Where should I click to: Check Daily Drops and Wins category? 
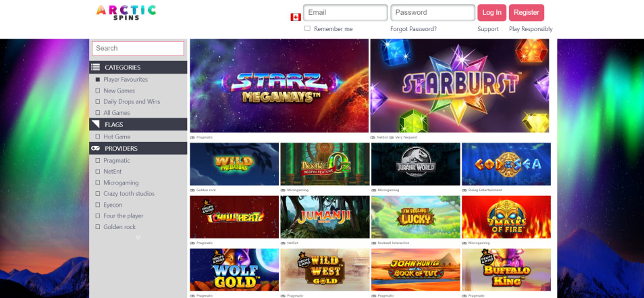[x=98, y=101]
